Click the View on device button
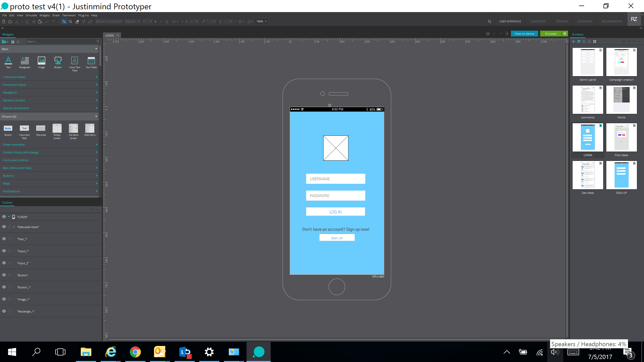 [x=524, y=34]
